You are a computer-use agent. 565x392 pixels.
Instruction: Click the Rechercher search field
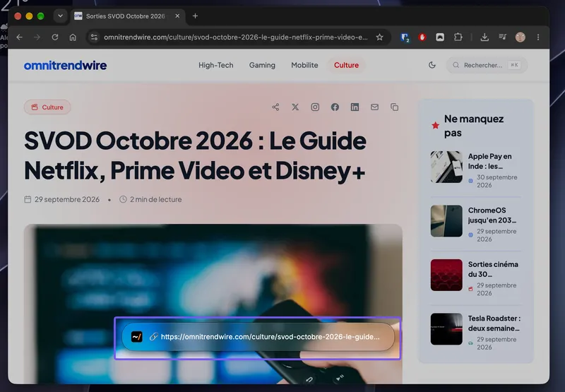487,65
